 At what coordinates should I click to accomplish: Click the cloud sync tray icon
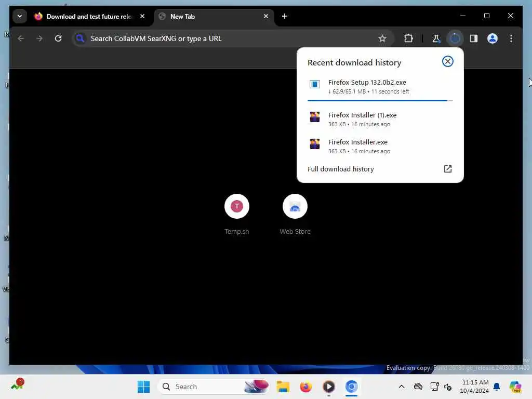(418, 387)
